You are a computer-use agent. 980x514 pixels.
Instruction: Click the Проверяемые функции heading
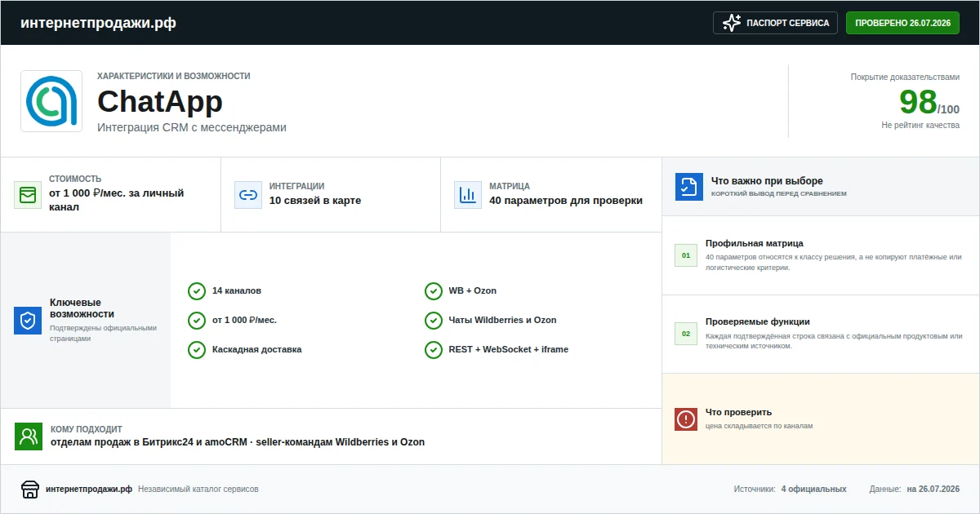coord(758,321)
